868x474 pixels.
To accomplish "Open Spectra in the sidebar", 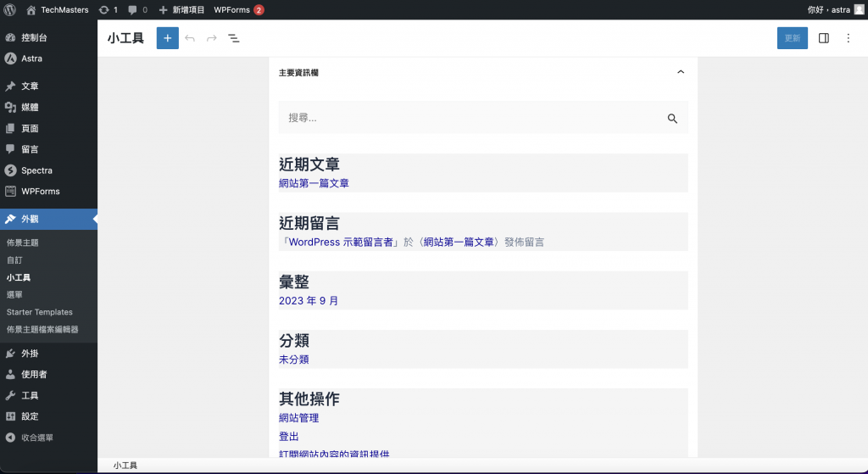I will [x=48, y=170].
